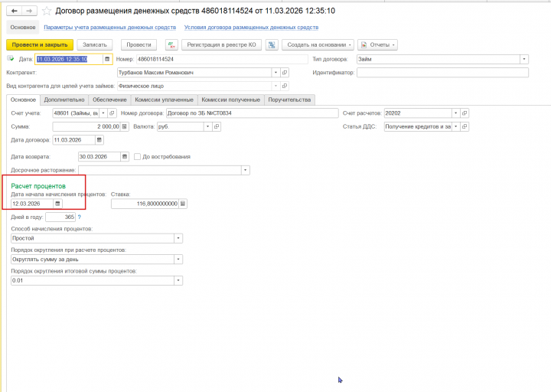Show help for Дней в году question mark
This screenshot has width=551, height=392.
80,217
